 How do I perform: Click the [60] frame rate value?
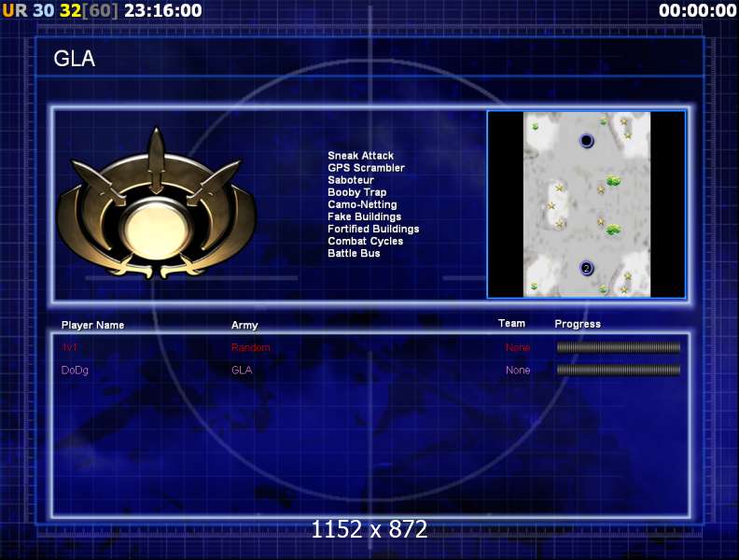click(100, 10)
